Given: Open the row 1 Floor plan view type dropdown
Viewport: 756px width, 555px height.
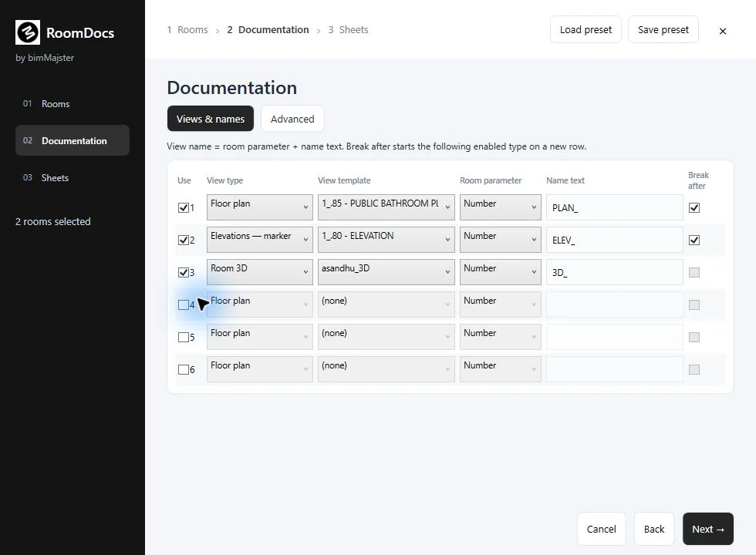Looking at the screenshot, I should [x=259, y=207].
